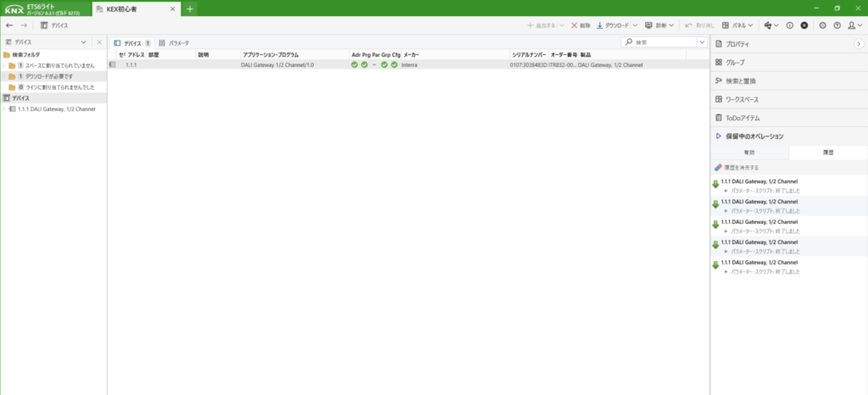Navigate back with the left arrow
868x395 pixels.
click(9, 25)
